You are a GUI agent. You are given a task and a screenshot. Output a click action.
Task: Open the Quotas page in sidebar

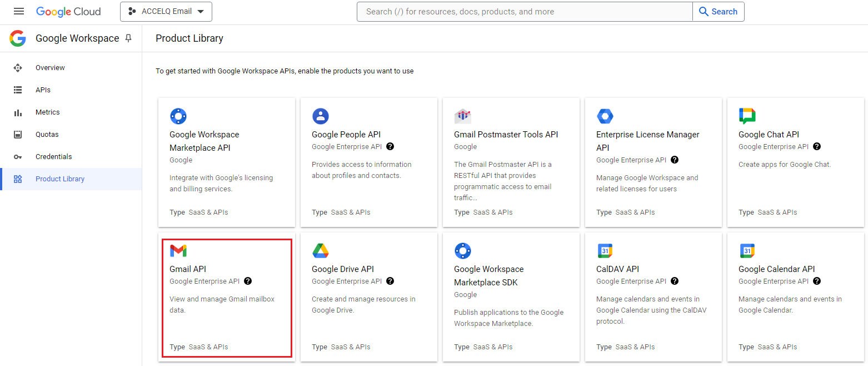(71, 135)
